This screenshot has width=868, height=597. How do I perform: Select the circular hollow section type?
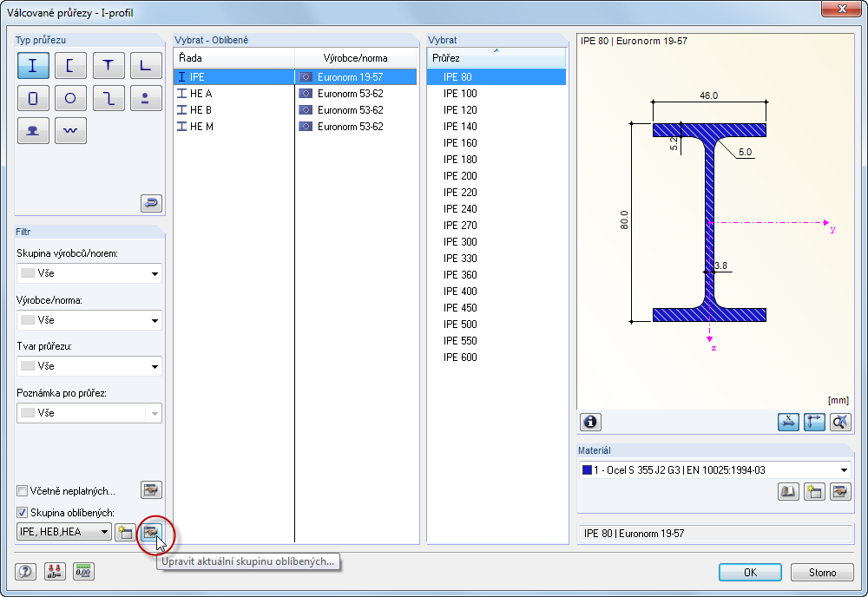point(70,98)
